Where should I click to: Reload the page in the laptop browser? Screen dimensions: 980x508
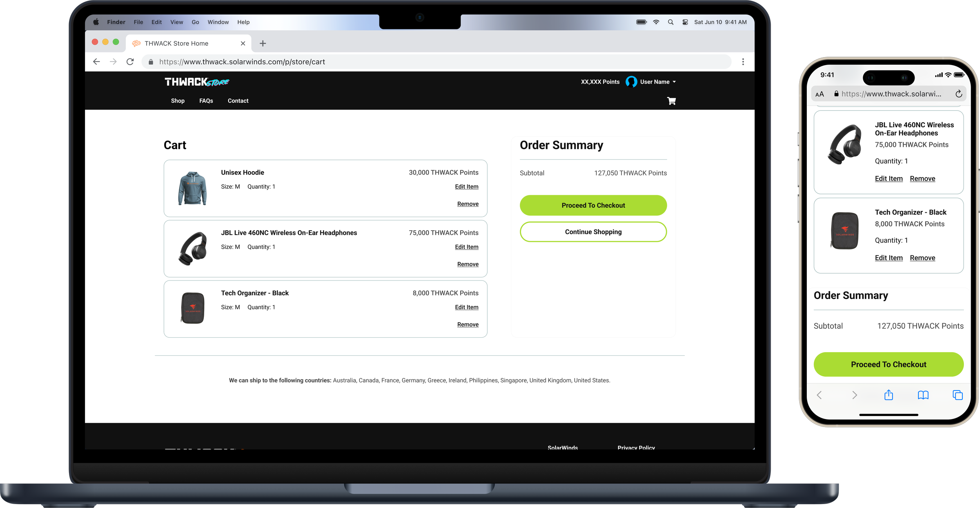[x=130, y=61]
